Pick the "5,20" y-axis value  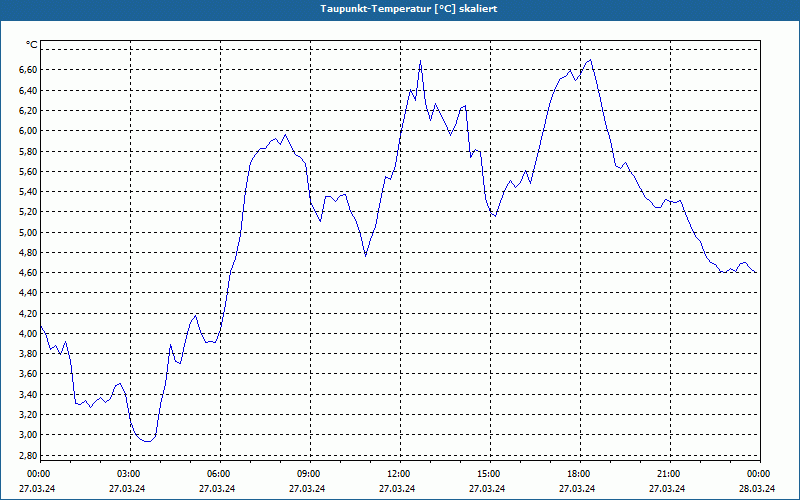point(29,212)
